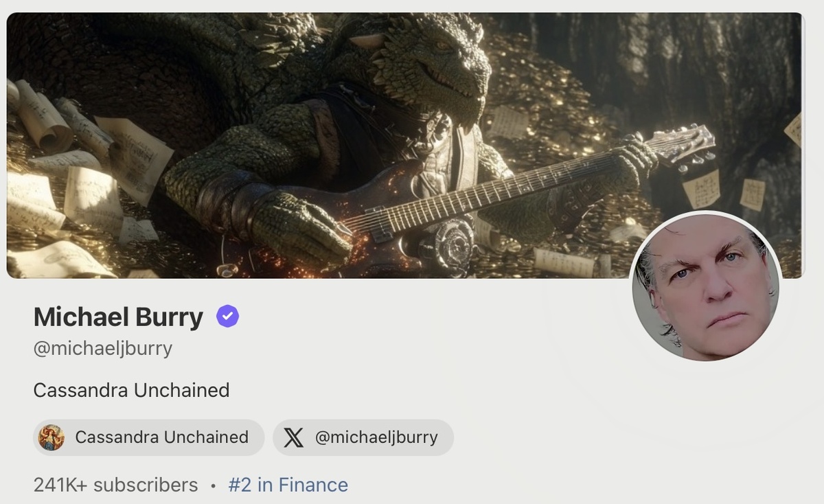The height and width of the screenshot is (504, 824).
Task: Click the X logo in the handle chip
Action: pos(293,437)
